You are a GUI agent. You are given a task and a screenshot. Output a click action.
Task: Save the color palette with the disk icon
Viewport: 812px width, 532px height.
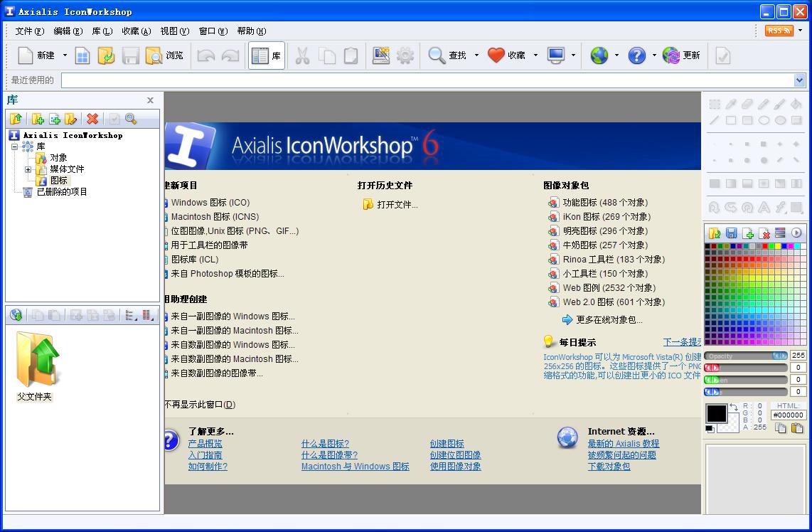[x=732, y=233]
